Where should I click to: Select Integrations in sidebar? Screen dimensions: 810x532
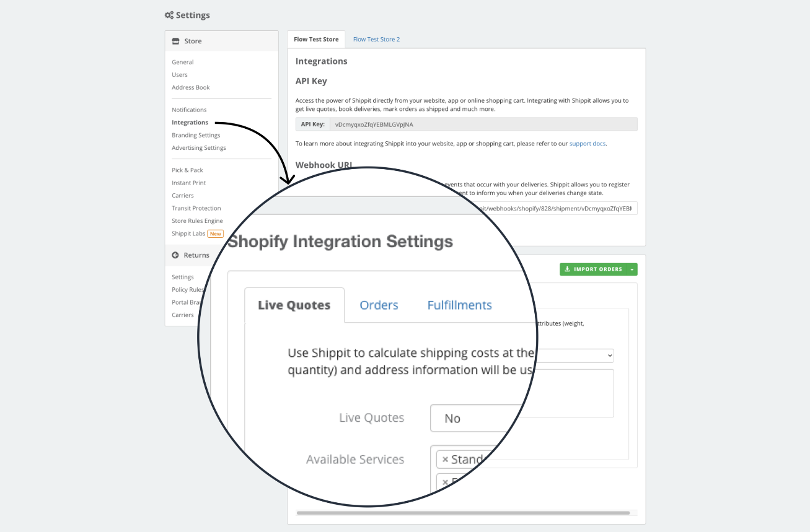(190, 123)
